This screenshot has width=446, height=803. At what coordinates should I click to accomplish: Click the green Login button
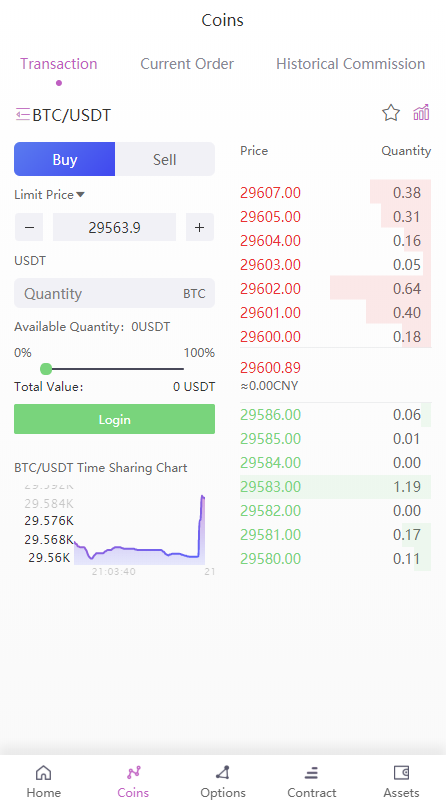[x=114, y=419]
